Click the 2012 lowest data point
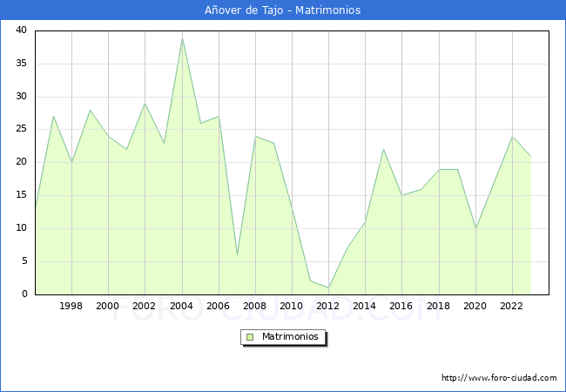Screen dimensions: 566x392 point(328,287)
